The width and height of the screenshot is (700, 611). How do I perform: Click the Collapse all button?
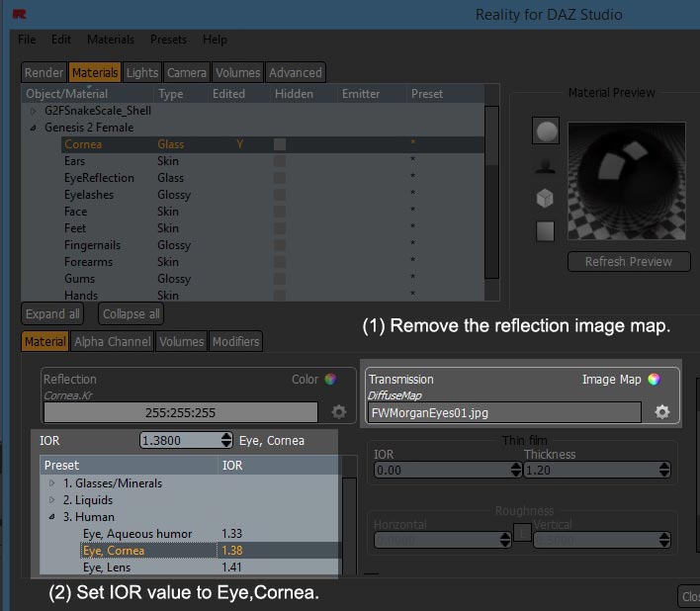(x=131, y=313)
